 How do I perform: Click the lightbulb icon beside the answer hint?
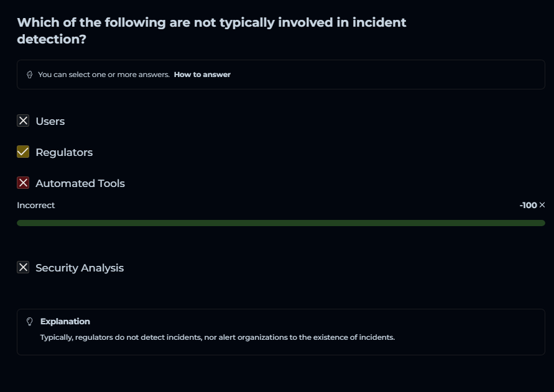(x=29, y=75)
